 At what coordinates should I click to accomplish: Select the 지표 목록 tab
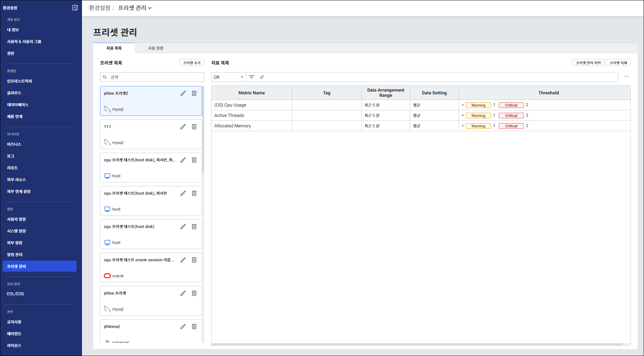(114, 48)
